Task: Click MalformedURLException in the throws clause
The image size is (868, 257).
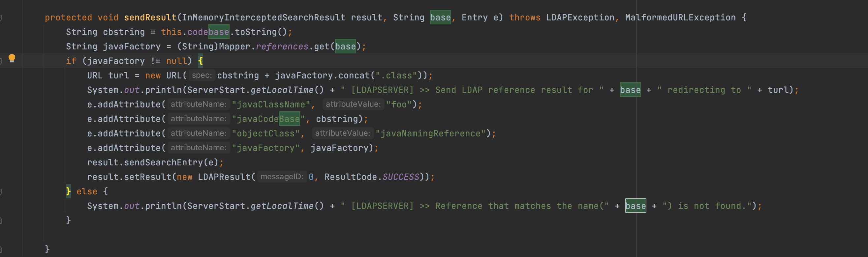Action: pos(680,17)
